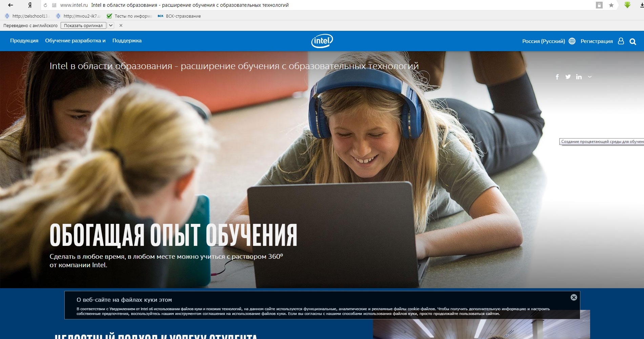Share the page on LinkedIn
Viewport: 644px width, 339px height.
point(579,77)
